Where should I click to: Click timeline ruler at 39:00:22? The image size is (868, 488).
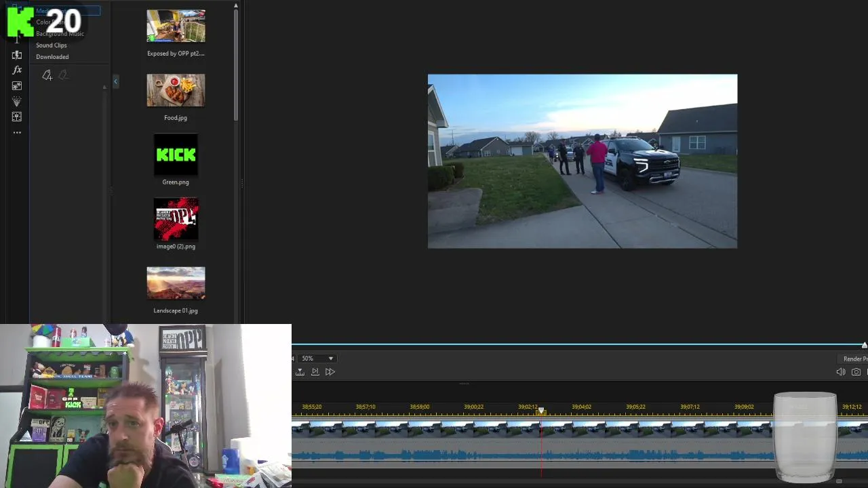pos(473,407)
